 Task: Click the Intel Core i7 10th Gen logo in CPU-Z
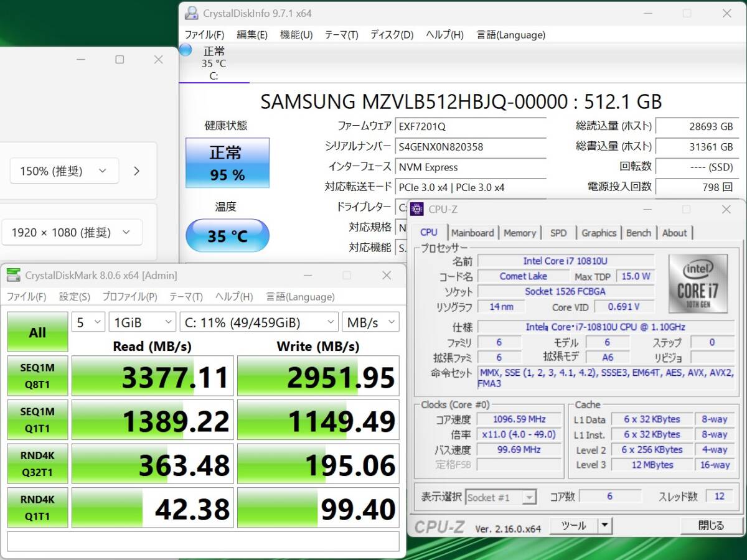pyautogui.click(x=698, y=284)
